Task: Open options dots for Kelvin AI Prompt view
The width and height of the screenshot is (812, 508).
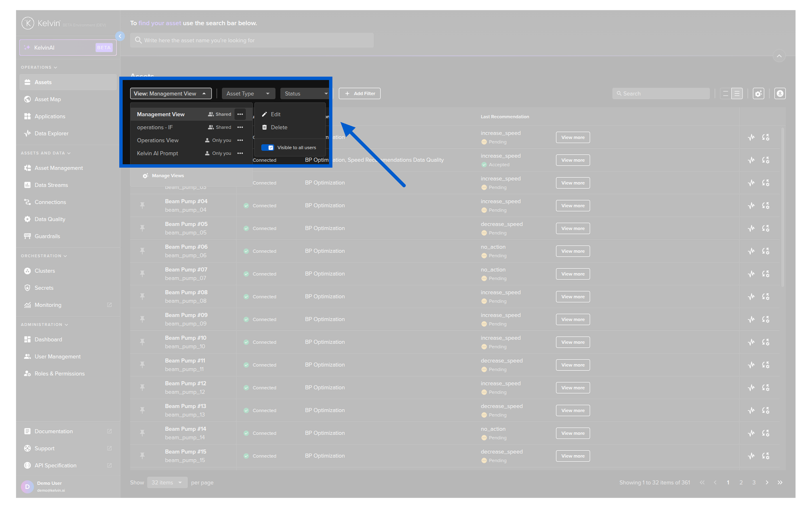Action: click(x=240, y=153)
